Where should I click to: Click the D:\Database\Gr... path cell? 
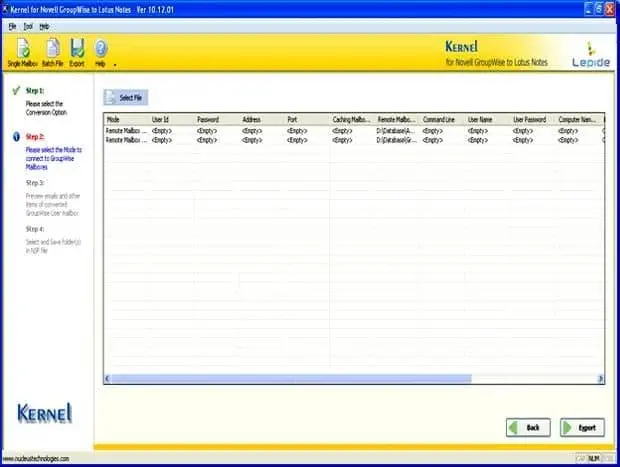pos(396,140)
